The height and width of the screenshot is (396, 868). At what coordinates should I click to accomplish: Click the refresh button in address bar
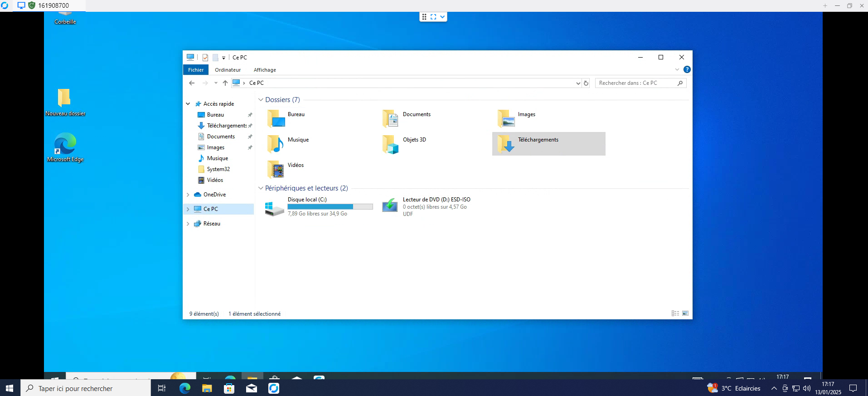click(x=586, y=83)
